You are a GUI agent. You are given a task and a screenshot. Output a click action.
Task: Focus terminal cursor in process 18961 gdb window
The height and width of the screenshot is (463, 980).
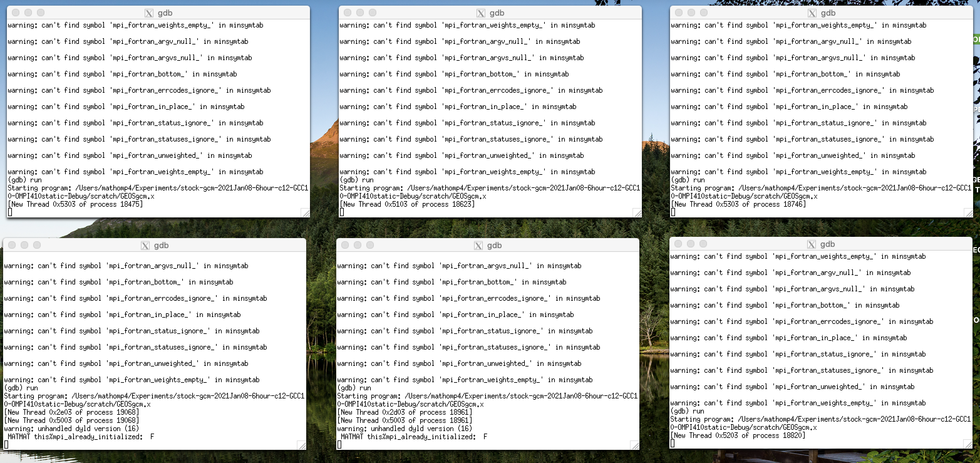(x=339, y=445)
